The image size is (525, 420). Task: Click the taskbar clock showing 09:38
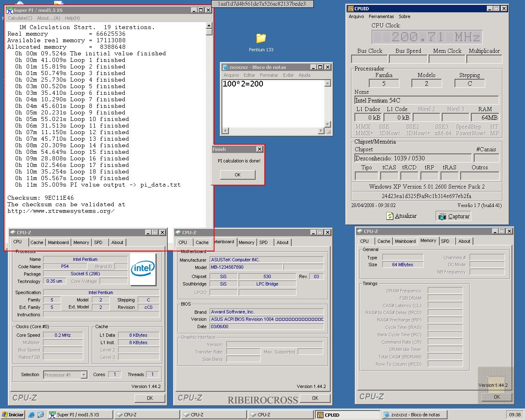pos(515,415)
